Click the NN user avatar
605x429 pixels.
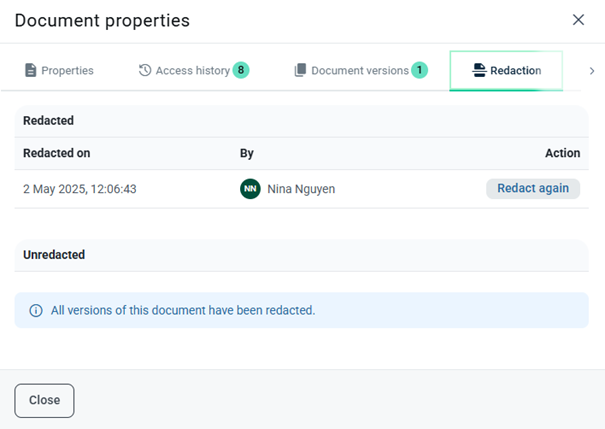click(x=250, y=188)
